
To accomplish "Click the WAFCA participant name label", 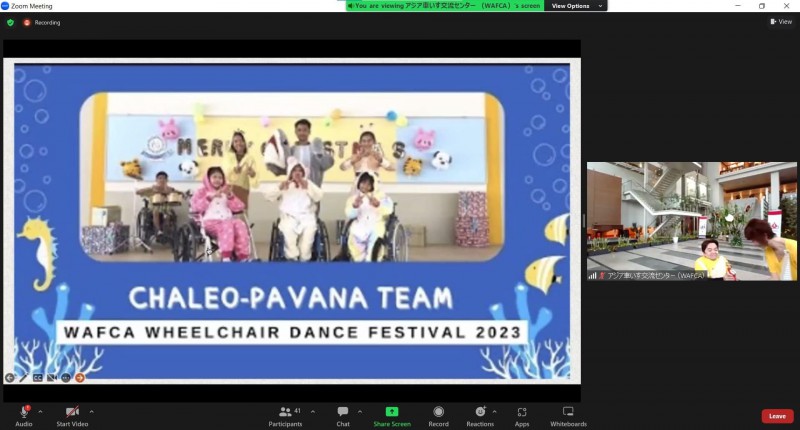I will [655, 275].
